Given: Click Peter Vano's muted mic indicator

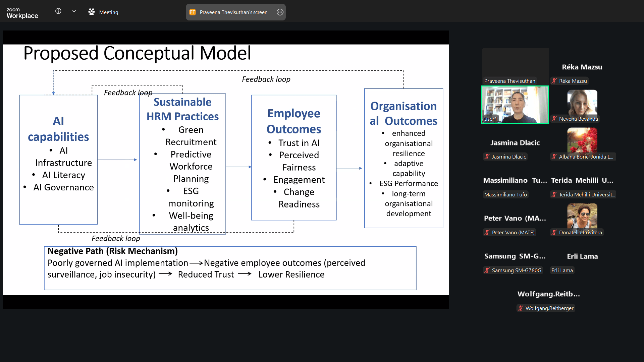Looking at the screenshot, I should [487, 233].
